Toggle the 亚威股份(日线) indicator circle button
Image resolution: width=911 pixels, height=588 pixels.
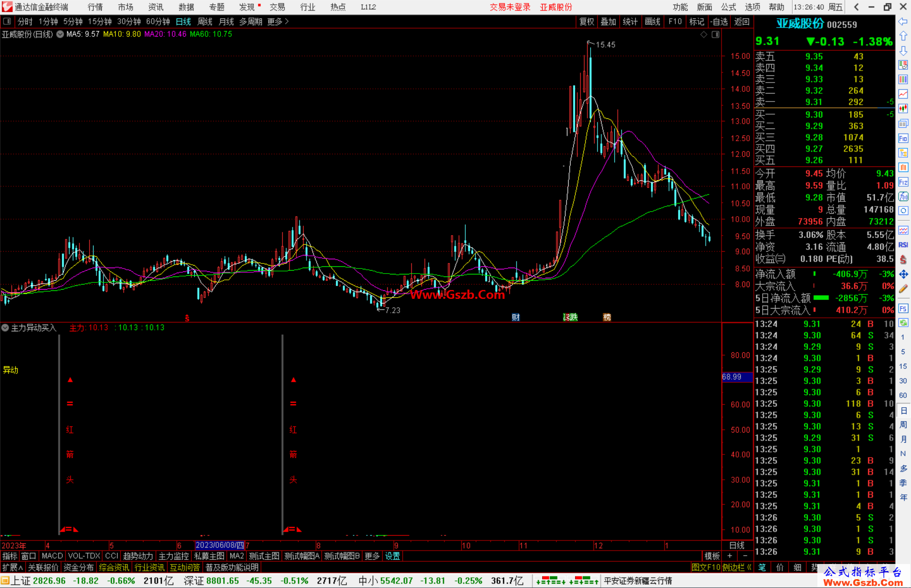(60, 34)
